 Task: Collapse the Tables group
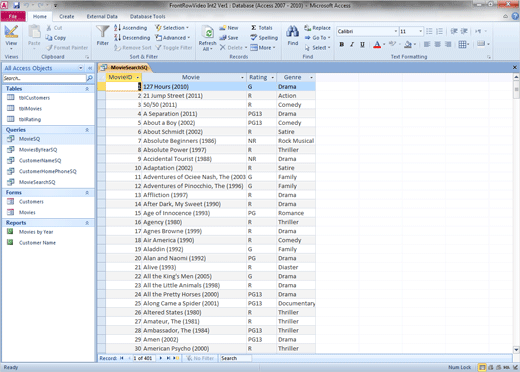(87, 89)
